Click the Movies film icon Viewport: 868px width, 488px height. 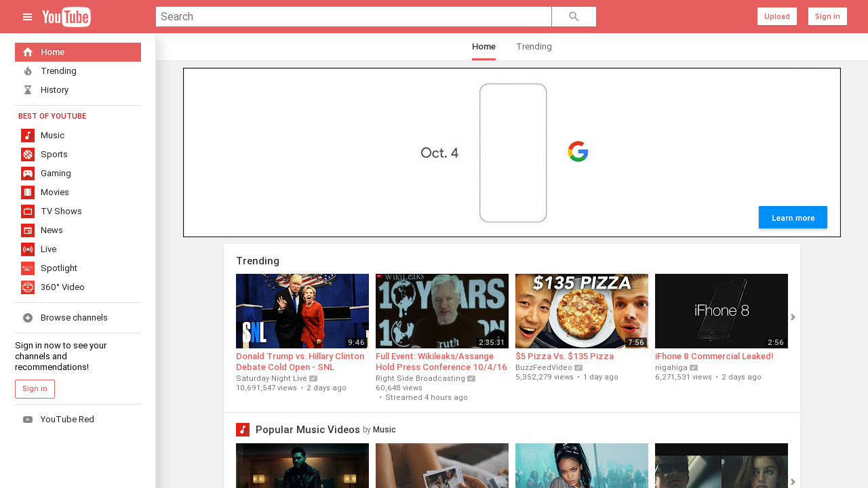(28, 192)
